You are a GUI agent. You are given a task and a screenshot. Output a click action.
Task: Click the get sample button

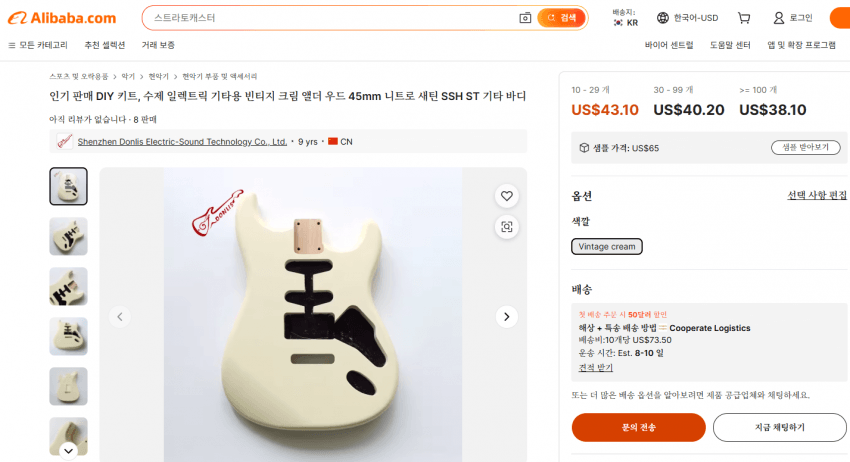(805, 147)
